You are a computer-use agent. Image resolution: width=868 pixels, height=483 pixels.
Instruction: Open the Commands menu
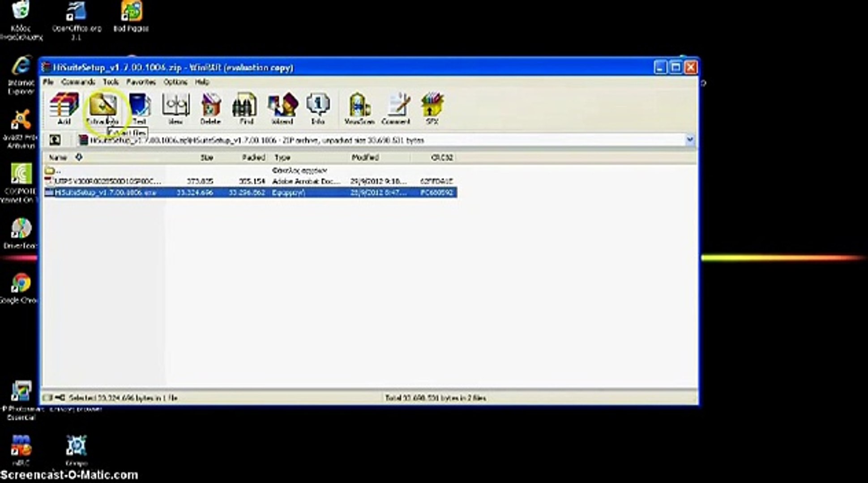coord(78,82)
